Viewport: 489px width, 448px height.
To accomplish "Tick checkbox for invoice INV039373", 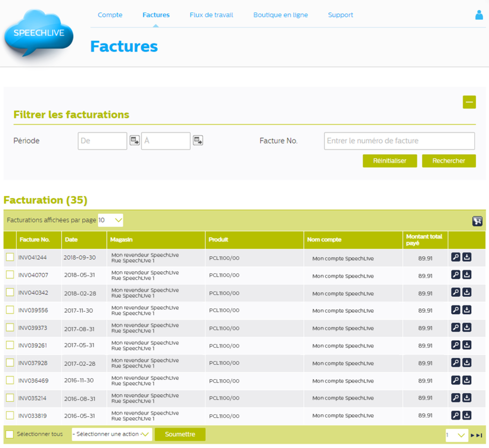I will pyautogui.click(x=10, y=327).
